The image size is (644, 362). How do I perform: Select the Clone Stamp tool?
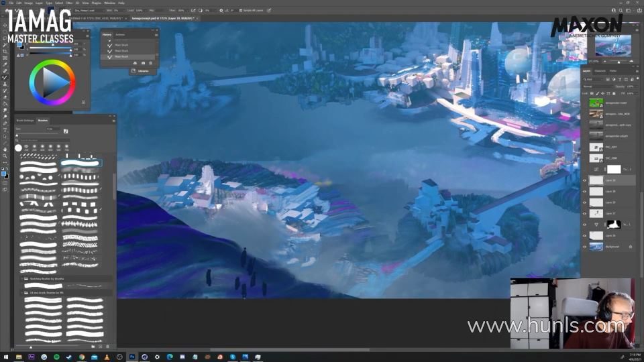[x=5, y=84]
